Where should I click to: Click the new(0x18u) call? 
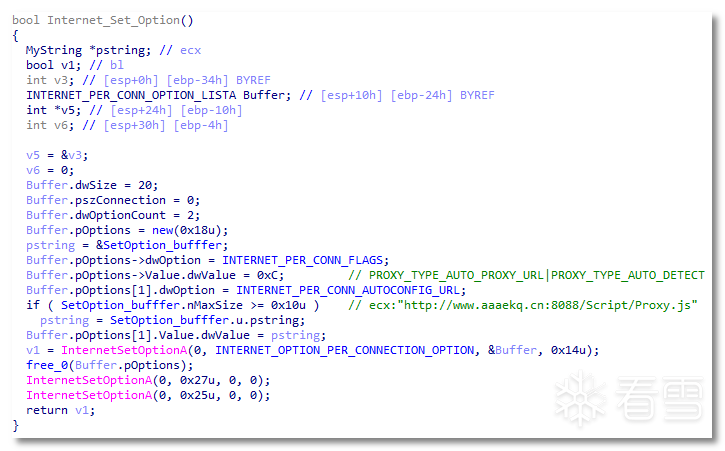tap(190, 230)
